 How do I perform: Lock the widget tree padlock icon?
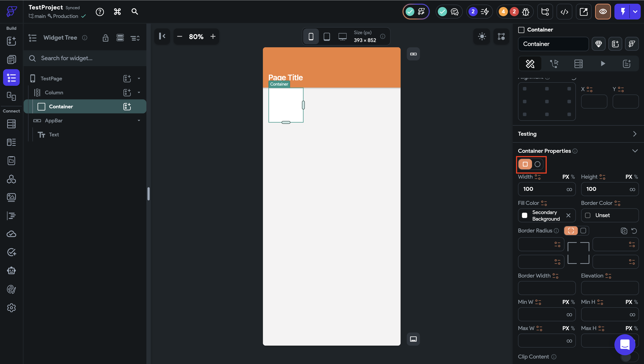105,38
